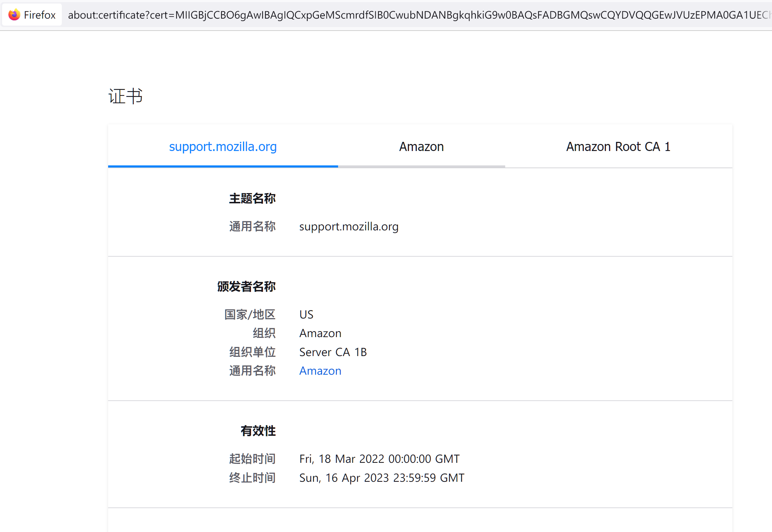The height and width of the screenshot is (532, 772).
Task: Click the 终止时间 label
Action: pyautogui.click(x=252, y=478)
